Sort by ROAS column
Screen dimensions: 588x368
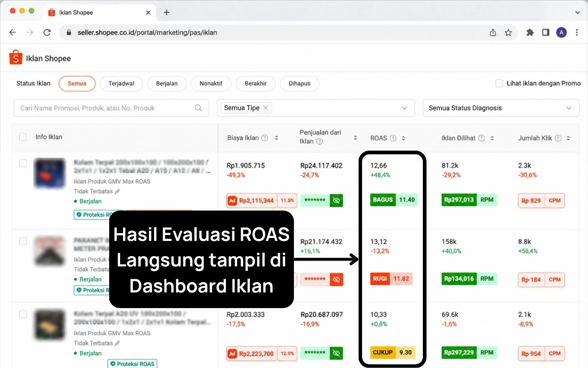tap(403, 138)
